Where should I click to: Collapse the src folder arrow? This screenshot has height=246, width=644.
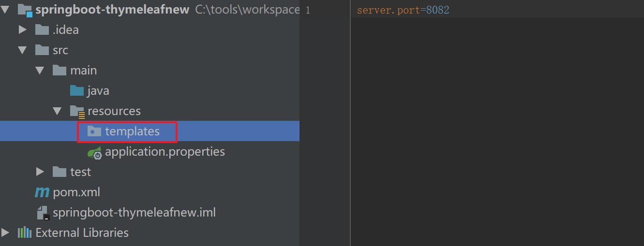tap(23, 50)
